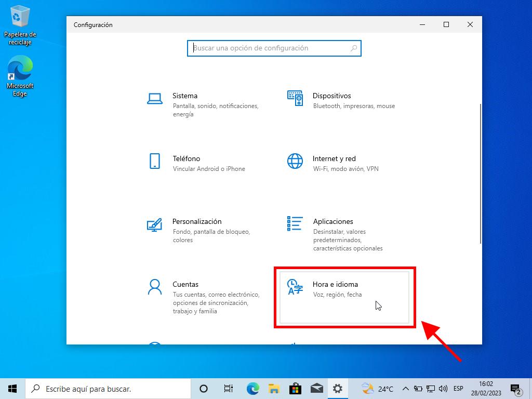
Task: Click the search magnifier icon in Configuración
Action: coord(354,48)
